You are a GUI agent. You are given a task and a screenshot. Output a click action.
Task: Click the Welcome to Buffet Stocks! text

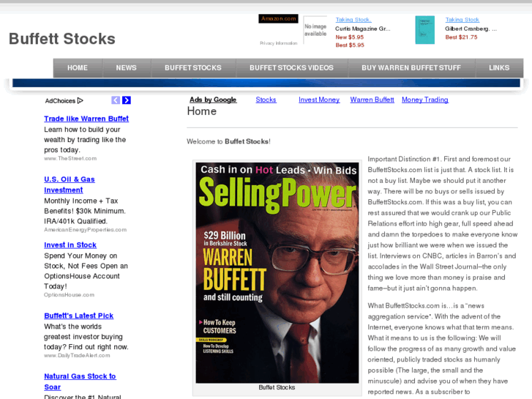click(228, 141)
